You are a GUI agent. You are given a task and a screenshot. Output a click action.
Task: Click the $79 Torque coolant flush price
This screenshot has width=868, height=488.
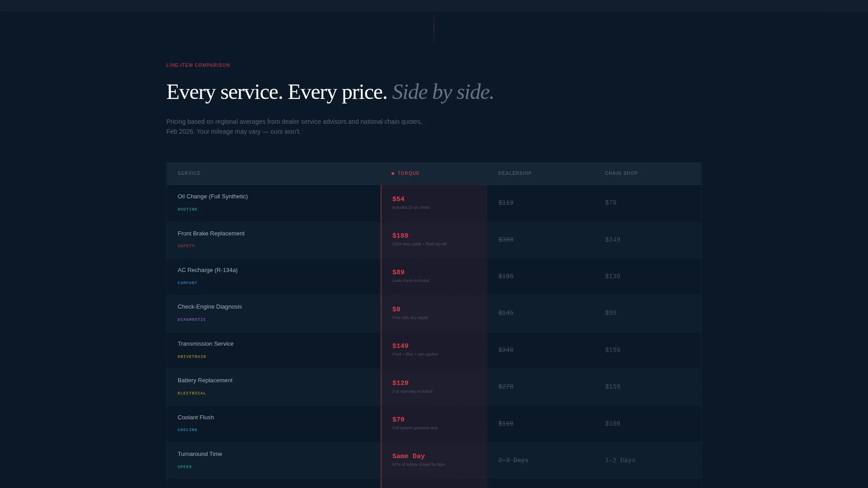point(398,420)
